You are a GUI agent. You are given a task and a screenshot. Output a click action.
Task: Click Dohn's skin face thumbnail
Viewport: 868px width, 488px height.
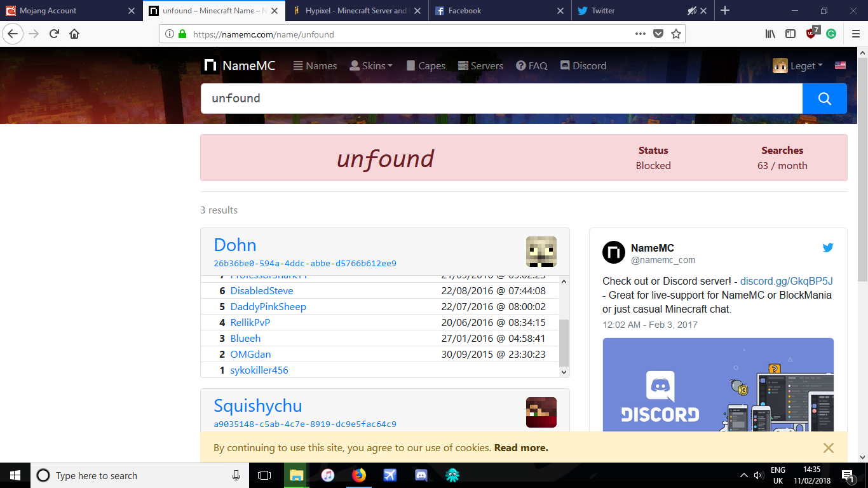pos(541,252)
